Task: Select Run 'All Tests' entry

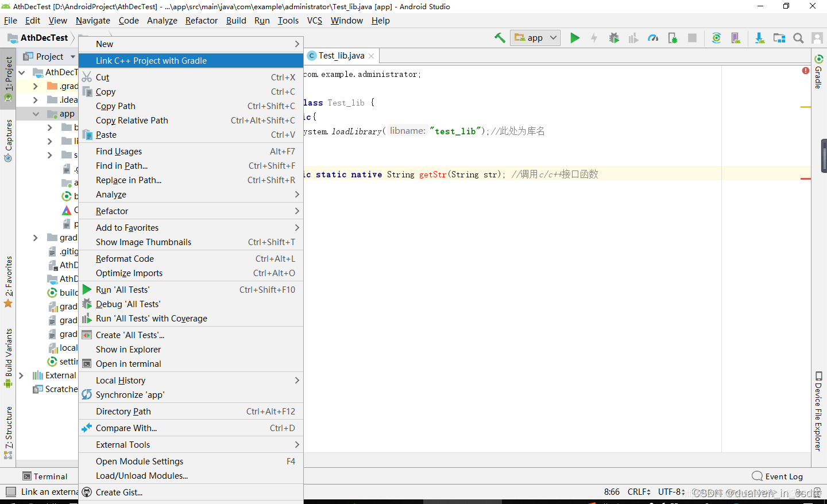Action: click(x=191, y=290)
